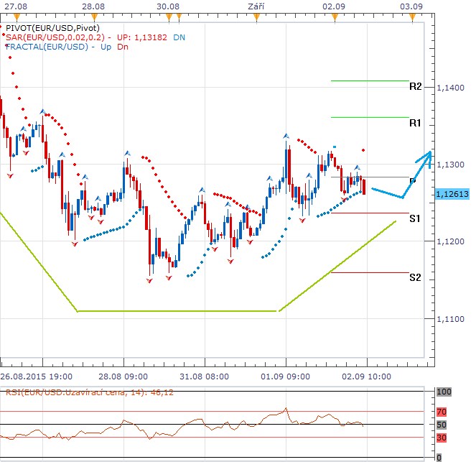476x462 pixels.
Task: Click the orange marker under 02.09
Action: coord(331,16)
